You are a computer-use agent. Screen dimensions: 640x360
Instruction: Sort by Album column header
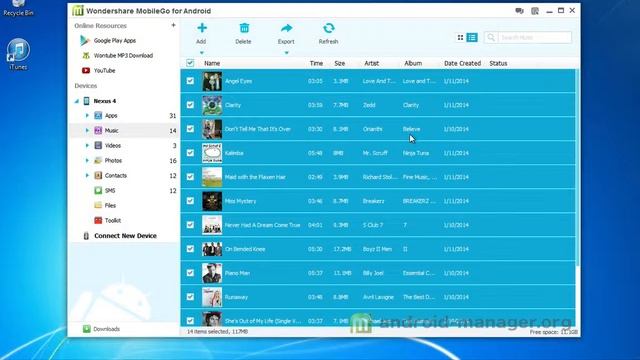pyautogui.click(x=413, y=63)
